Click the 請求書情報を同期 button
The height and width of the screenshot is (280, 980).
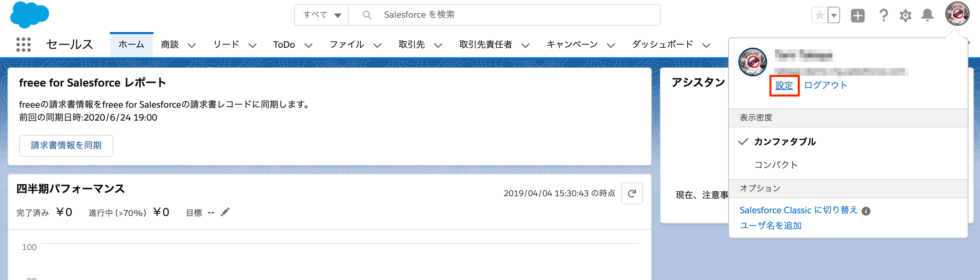[66, 145]
